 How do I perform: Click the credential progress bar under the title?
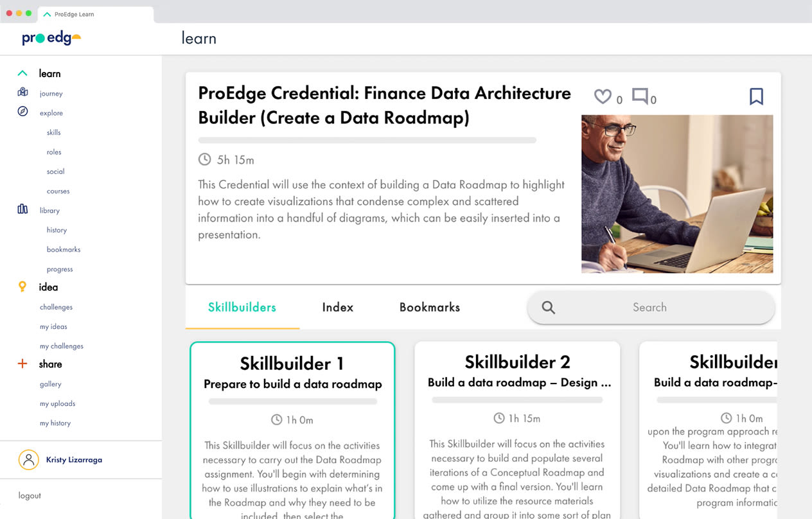click(x=367, y=139)
